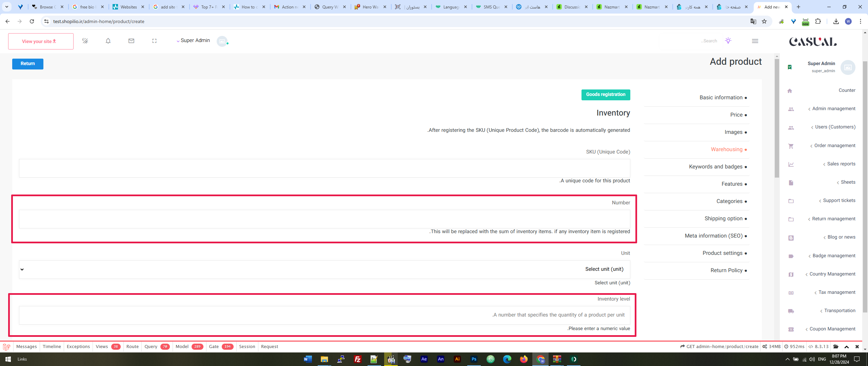Viewport: 868px width, 366px height.
Task: Open Photoshop from the Windows taskbar
Action: [474, 359]
